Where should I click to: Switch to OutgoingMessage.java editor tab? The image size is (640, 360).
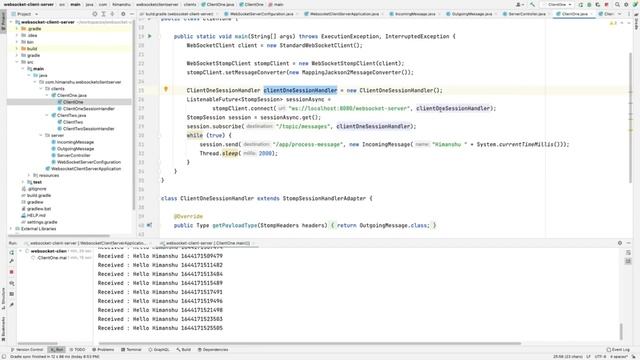click(471, 14)
